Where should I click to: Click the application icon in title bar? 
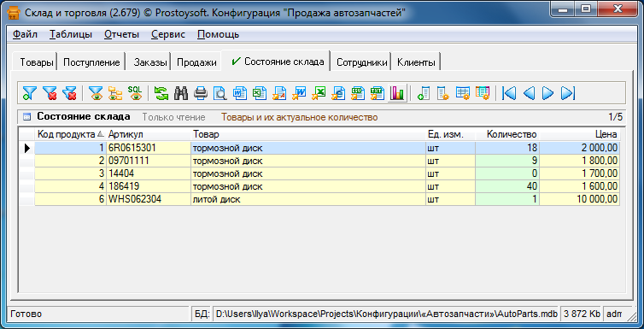coord(15,13)
